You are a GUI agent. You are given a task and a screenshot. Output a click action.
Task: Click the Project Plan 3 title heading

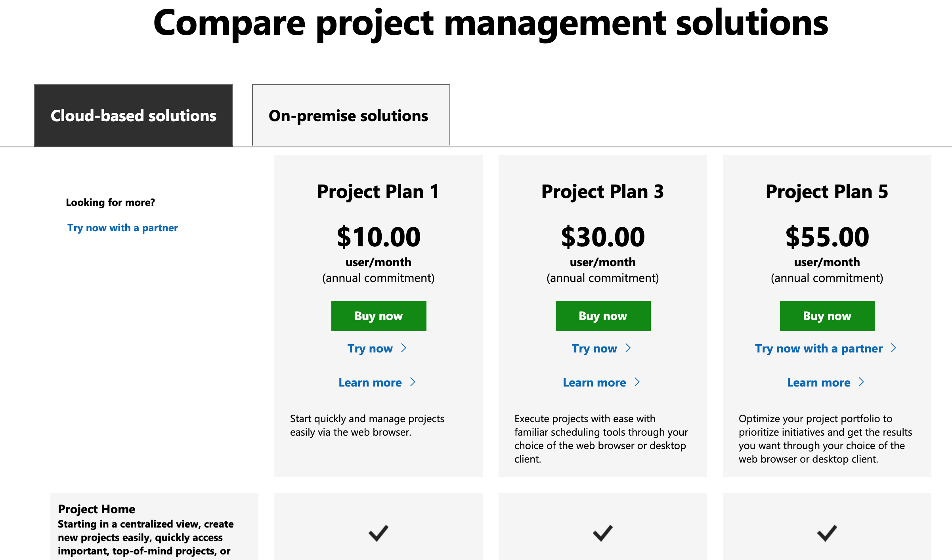pyautogui.click(x=602, y=192)
